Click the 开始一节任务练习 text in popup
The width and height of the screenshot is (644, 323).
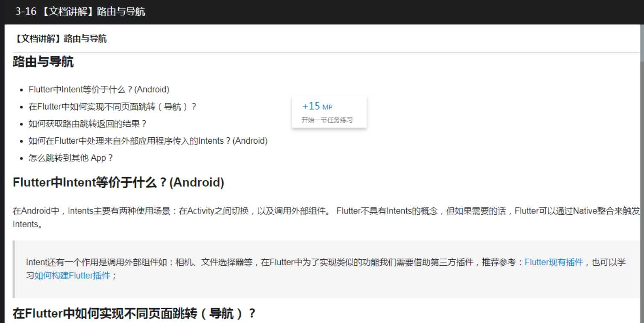(327, 120)
